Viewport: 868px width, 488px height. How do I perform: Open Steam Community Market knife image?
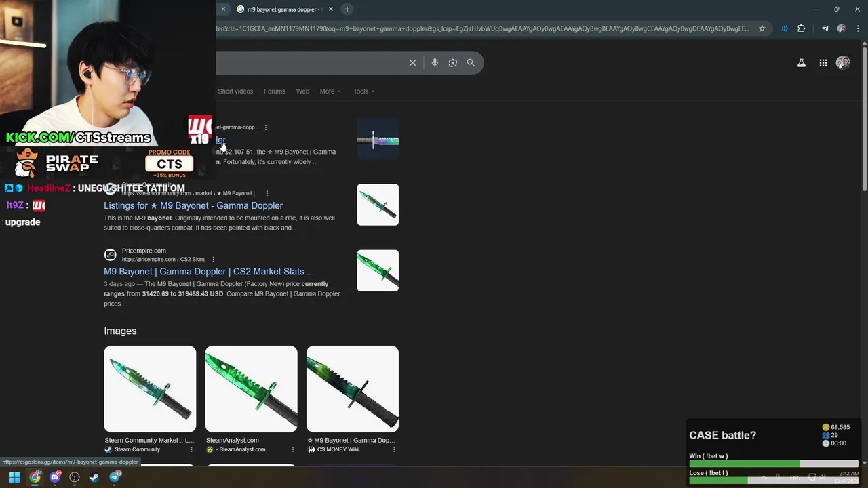coord(150,389)
